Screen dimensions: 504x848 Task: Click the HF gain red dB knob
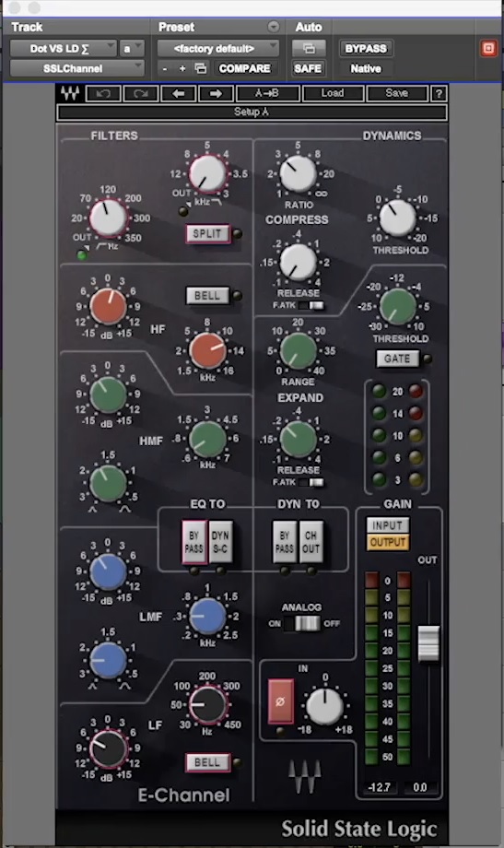(108, 306)
